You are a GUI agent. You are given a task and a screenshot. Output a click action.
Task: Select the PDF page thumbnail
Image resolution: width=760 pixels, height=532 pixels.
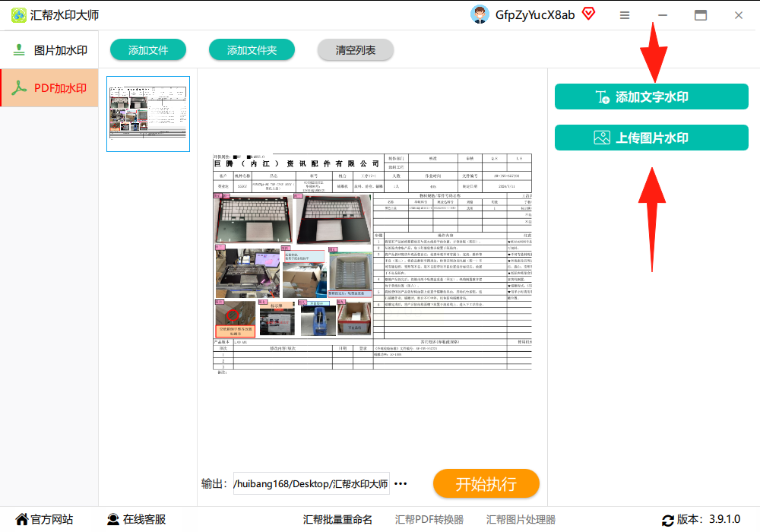[x=148, y=114]
